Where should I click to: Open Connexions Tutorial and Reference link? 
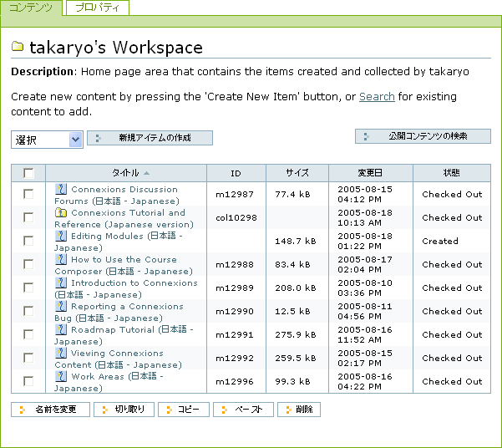click(x=124, y=218)
